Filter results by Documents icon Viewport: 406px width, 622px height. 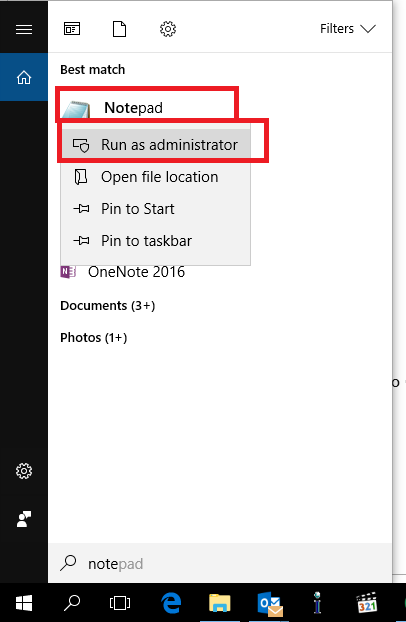click(119, 29)
